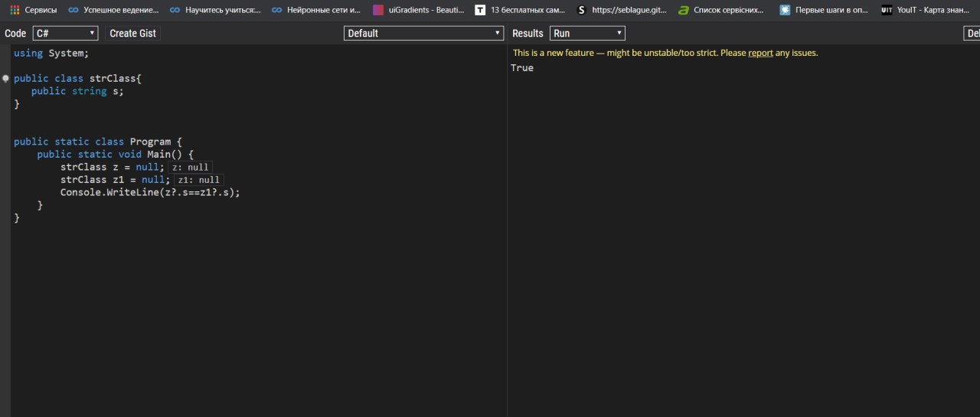
Task: Follow the report issues link
Action: coord(760,53)
